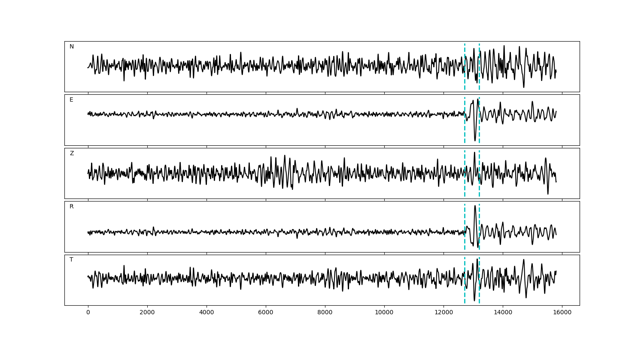Click the tallest spike in R waveform
The height and width of the screenshot is (343, 644).
[475, 207]
